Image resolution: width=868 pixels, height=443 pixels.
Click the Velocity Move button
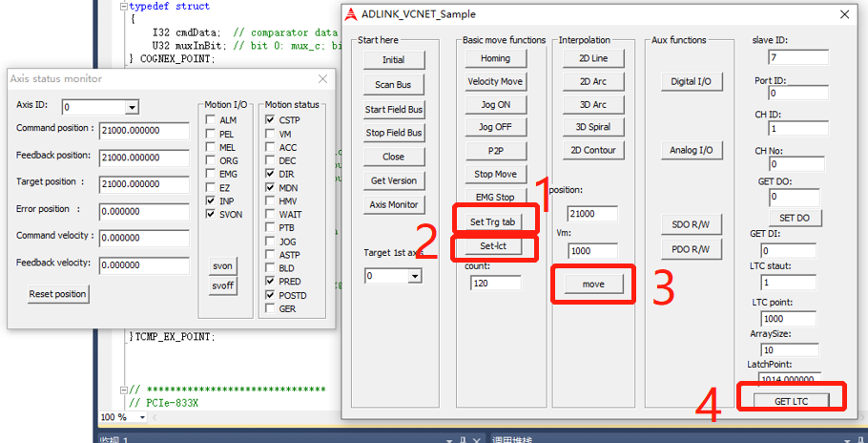click(495, 81)
